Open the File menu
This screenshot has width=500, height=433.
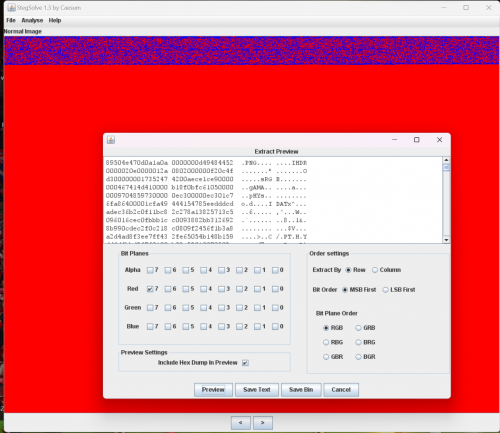[11, 20]
